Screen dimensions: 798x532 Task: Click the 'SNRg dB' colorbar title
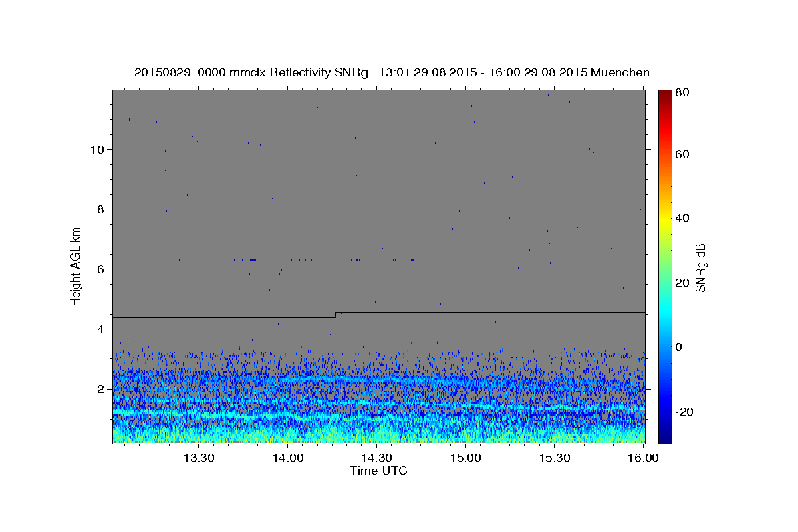700,267
